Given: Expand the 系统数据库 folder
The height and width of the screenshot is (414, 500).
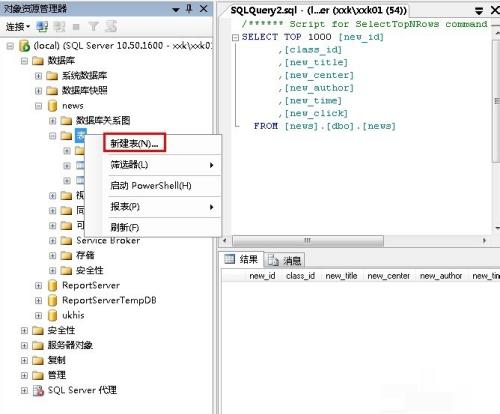Looking at the screenshot, I should (x=38, y=76).
